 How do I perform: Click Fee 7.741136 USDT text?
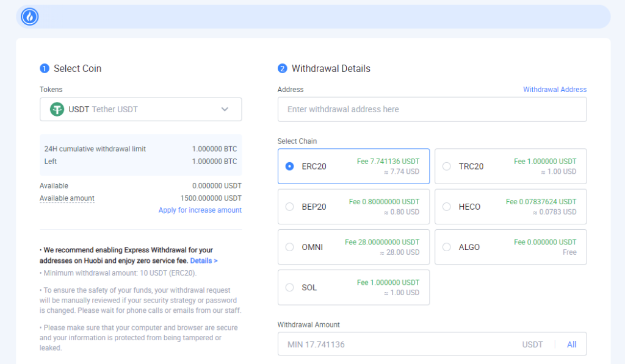388,162
